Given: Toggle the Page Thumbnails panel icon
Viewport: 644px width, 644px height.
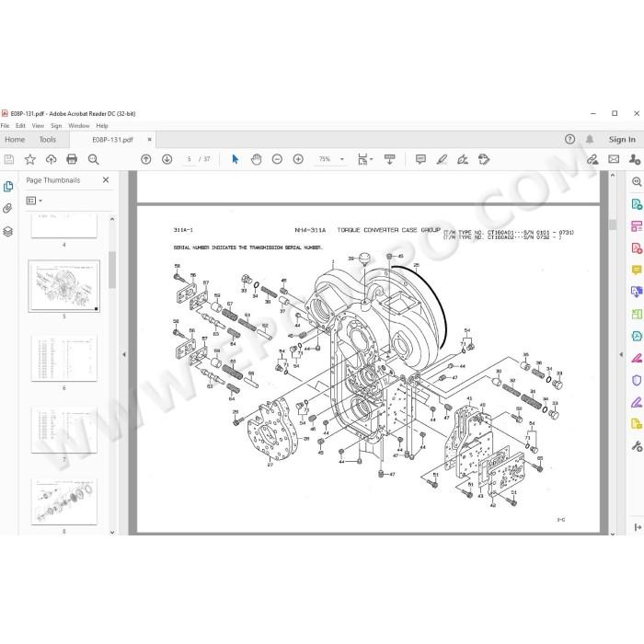Looking at the screenshot, I should pos(7,187).
